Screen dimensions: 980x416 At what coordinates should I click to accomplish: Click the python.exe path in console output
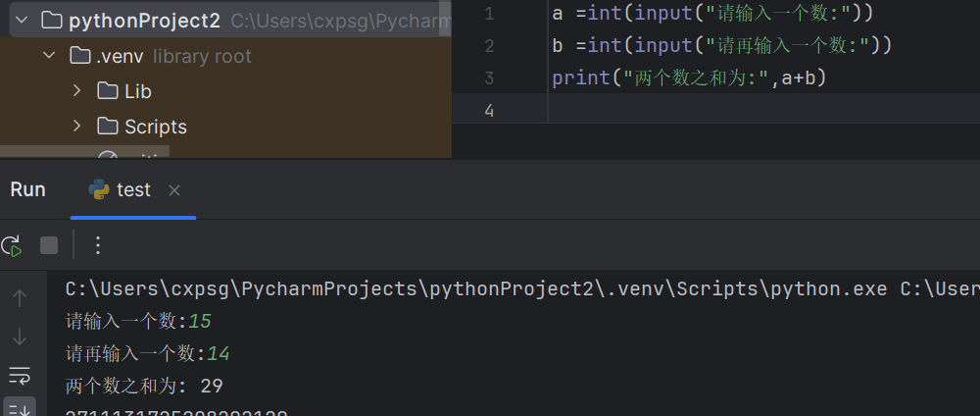pos(475,289)
